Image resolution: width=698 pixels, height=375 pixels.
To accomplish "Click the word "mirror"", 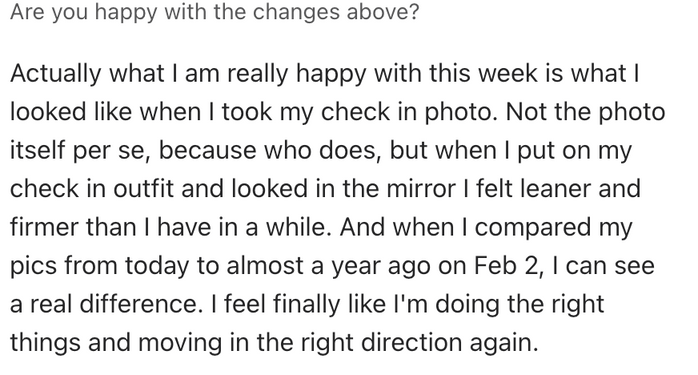I will click(421, 189).
